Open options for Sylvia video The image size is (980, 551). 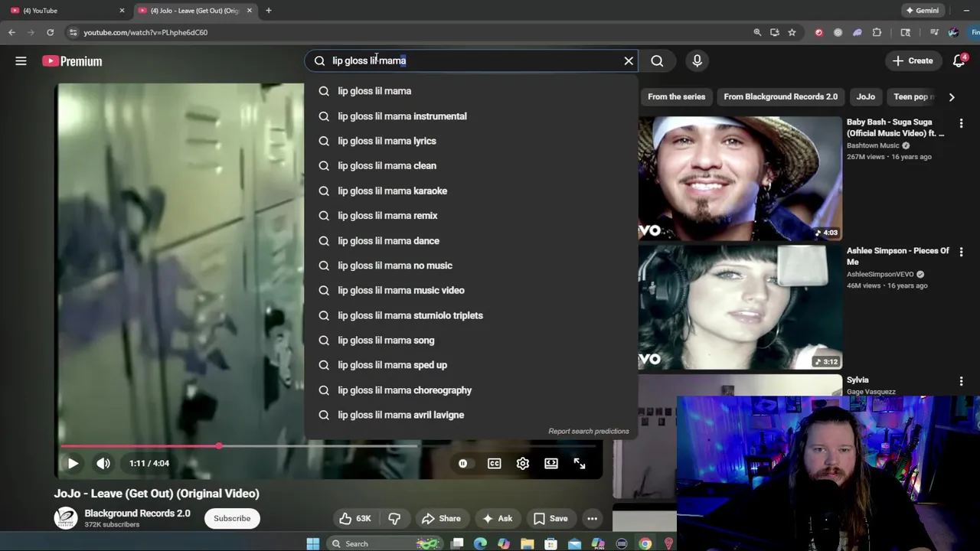[x=961, y=380]
